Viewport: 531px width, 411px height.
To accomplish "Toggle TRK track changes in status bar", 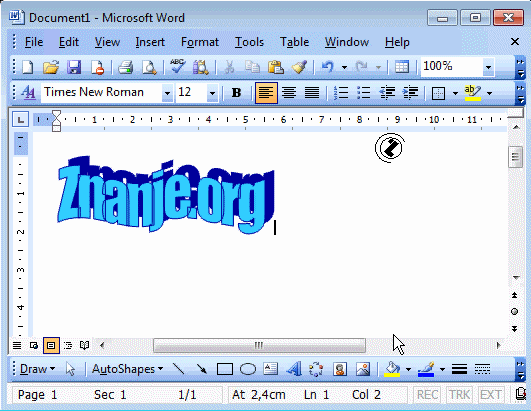I will tap(459, 394).
